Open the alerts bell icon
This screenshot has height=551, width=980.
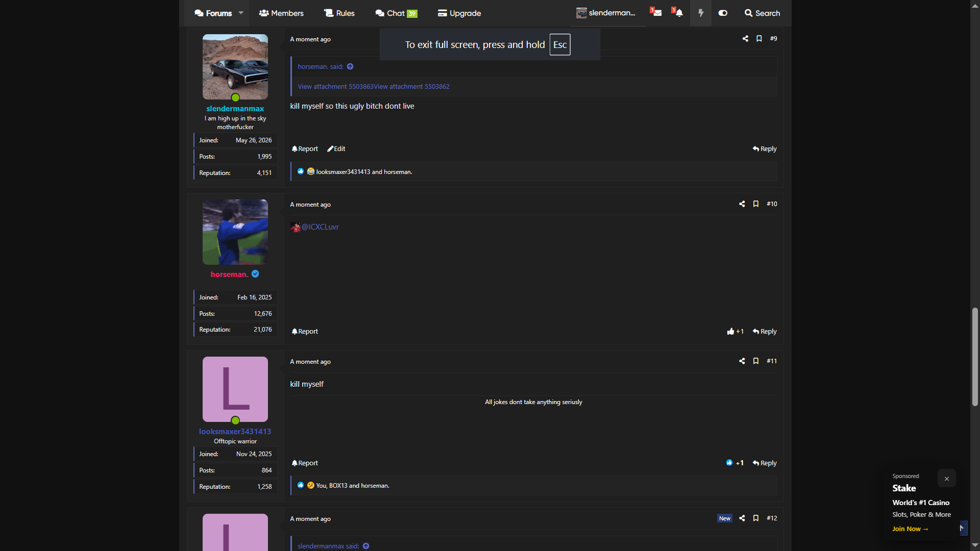[678, 12]
